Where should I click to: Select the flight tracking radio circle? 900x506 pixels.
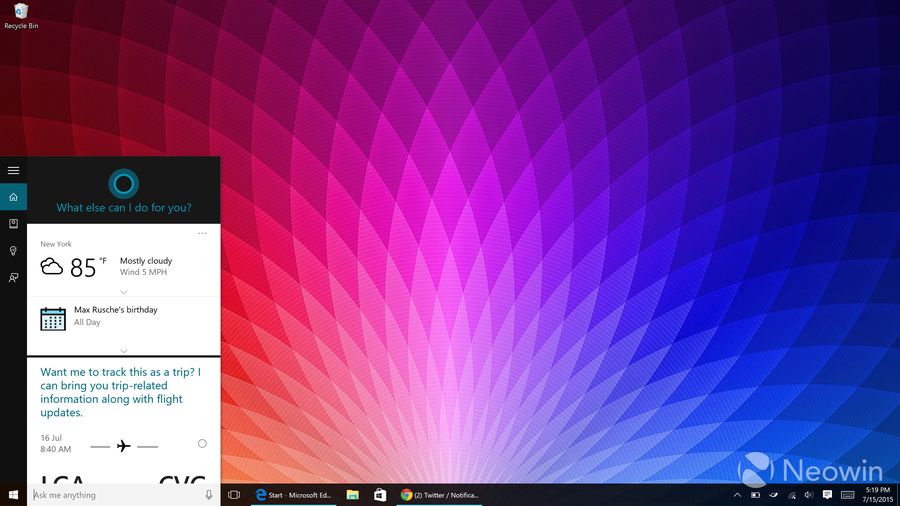(202, 443)
